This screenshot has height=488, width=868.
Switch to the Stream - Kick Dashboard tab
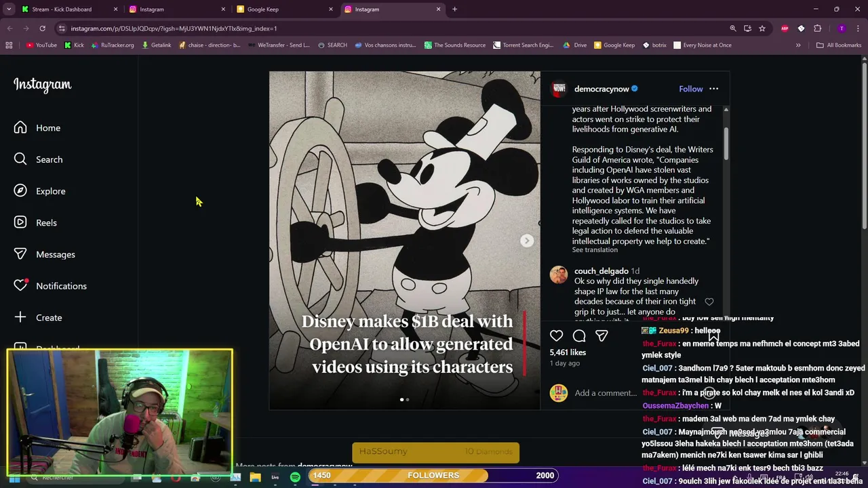pyautogui.click(x=70, y=9)
